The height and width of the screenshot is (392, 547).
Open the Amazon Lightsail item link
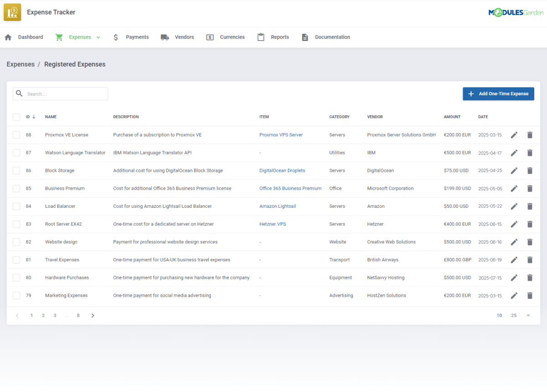click(x=278, y=206)
